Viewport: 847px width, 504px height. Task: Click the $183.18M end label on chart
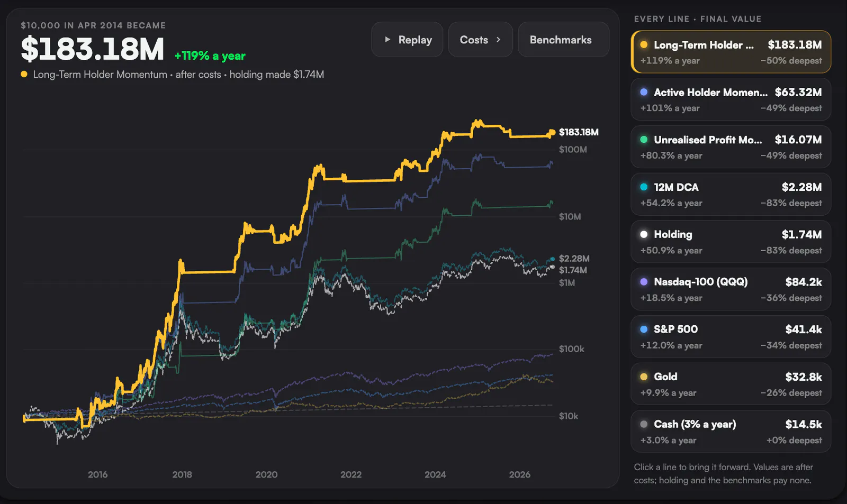click(579, 132)
